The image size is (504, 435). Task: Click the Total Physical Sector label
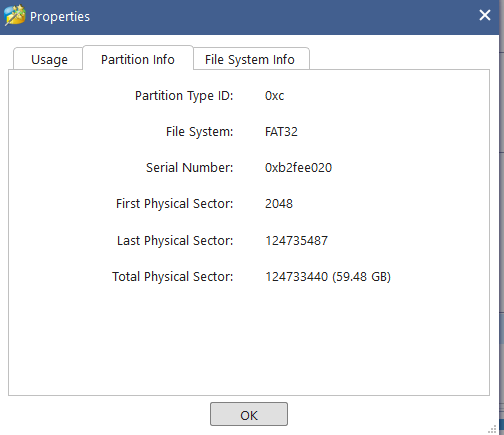pos(172,277)
